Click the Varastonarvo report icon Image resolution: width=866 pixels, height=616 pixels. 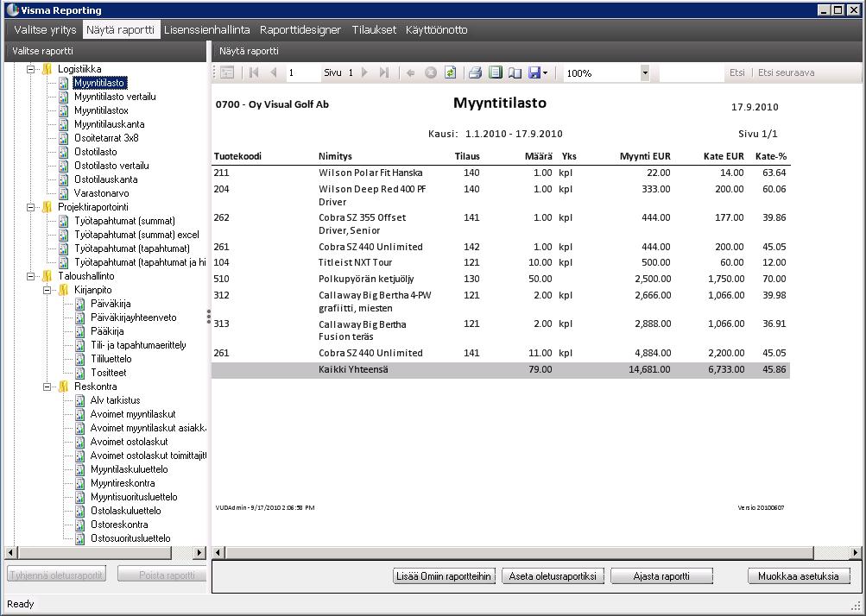[x=64, y=193]
